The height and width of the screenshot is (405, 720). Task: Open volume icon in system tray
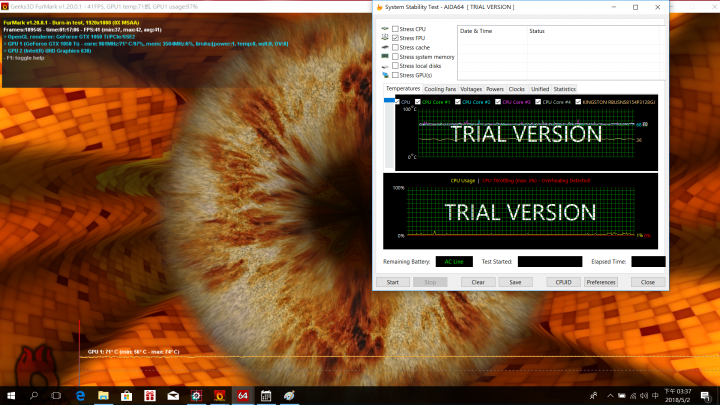coord(644,396)
